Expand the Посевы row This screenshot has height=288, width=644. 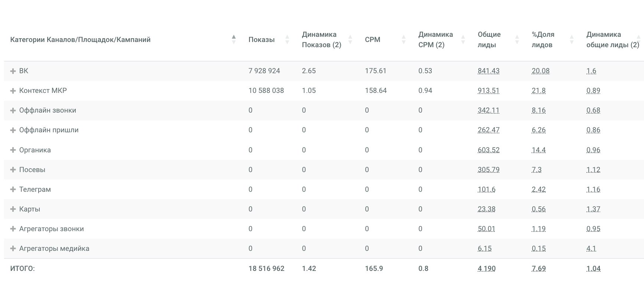pyautogui.click(x=13, y=169)
